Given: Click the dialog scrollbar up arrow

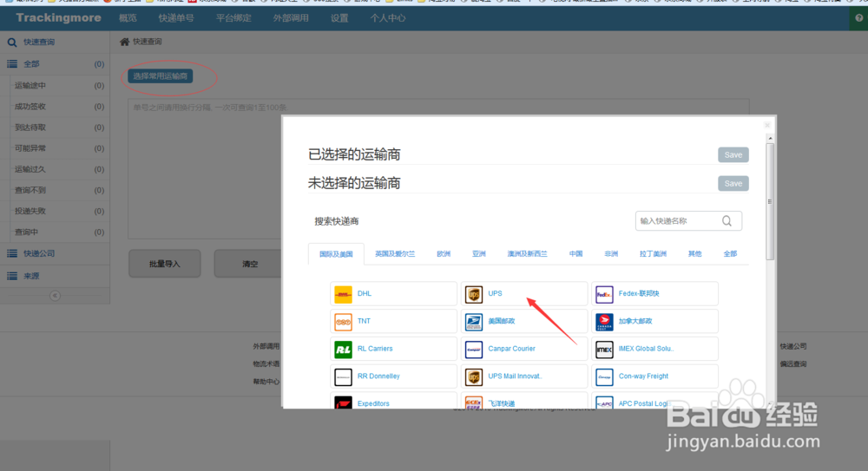Looking at the screenshot, I should 770,139.
